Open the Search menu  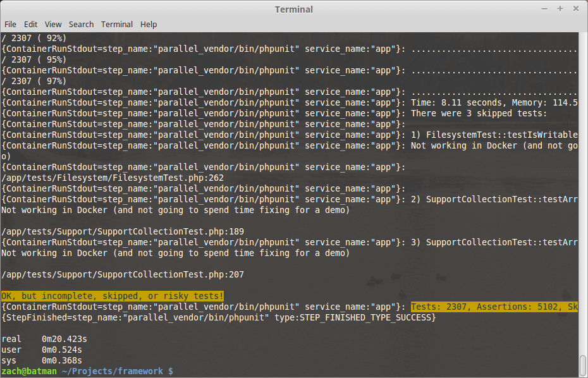pos(81,24)
